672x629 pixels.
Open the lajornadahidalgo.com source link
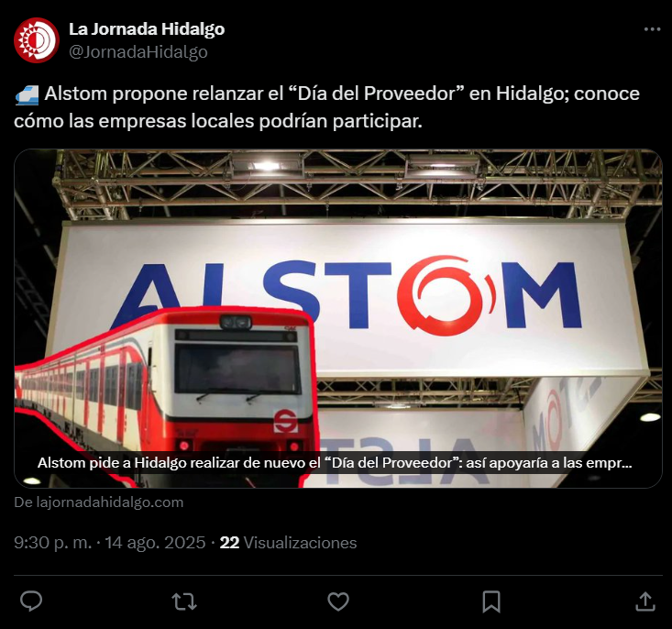coord(99,502)
